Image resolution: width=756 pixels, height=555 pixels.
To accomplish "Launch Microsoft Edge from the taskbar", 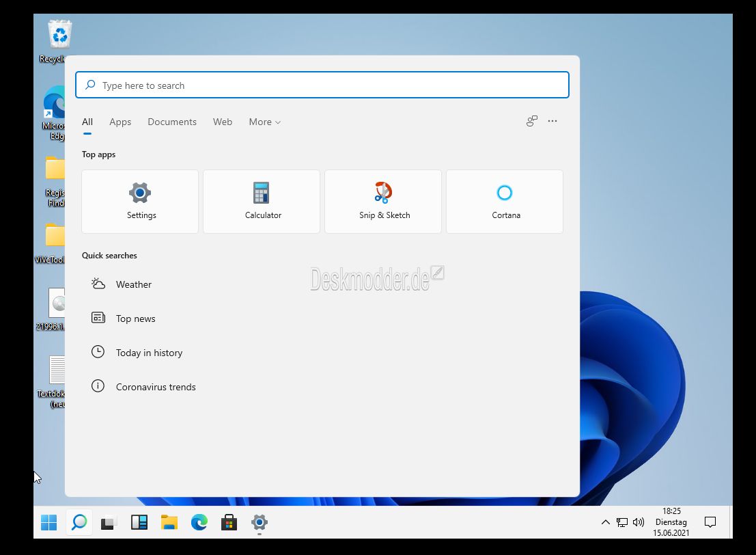I will pyautogui.click(x=199, y=522).
